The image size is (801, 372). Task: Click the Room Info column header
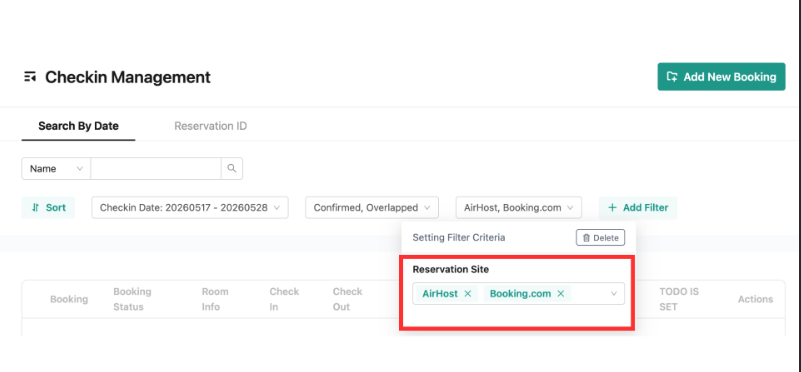coord(215,299)
